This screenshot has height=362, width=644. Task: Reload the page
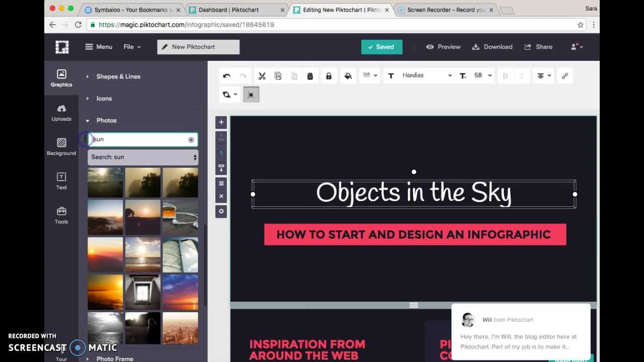click(x=78, y=25)
